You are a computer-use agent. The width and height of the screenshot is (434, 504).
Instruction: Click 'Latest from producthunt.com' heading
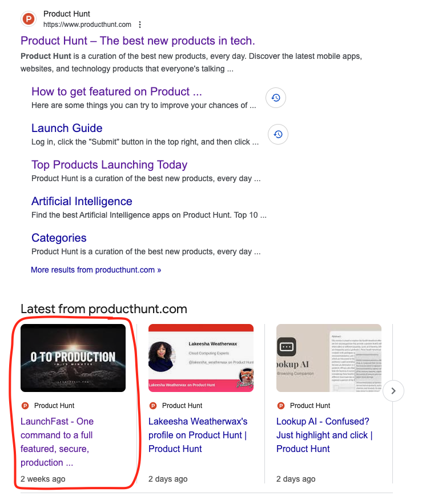pos(104,309)
